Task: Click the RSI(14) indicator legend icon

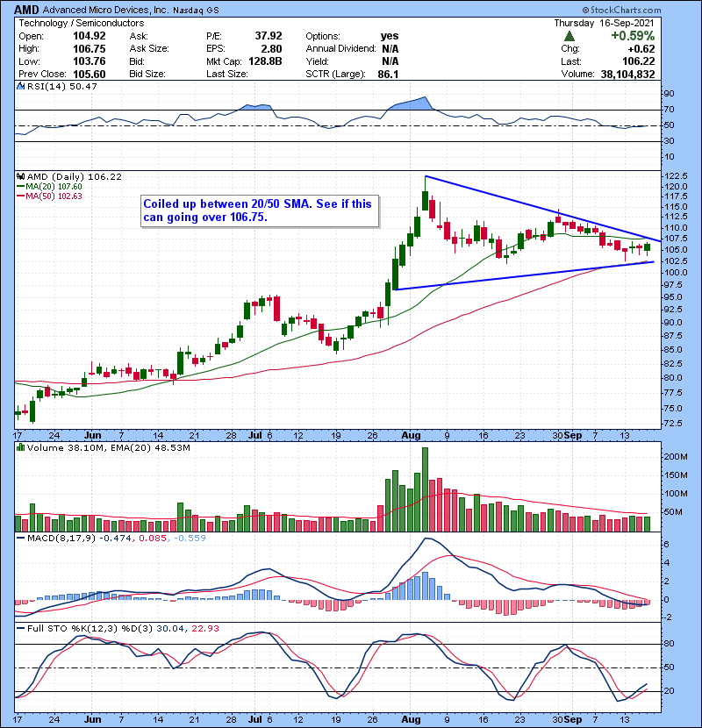Action: [20, 86]
